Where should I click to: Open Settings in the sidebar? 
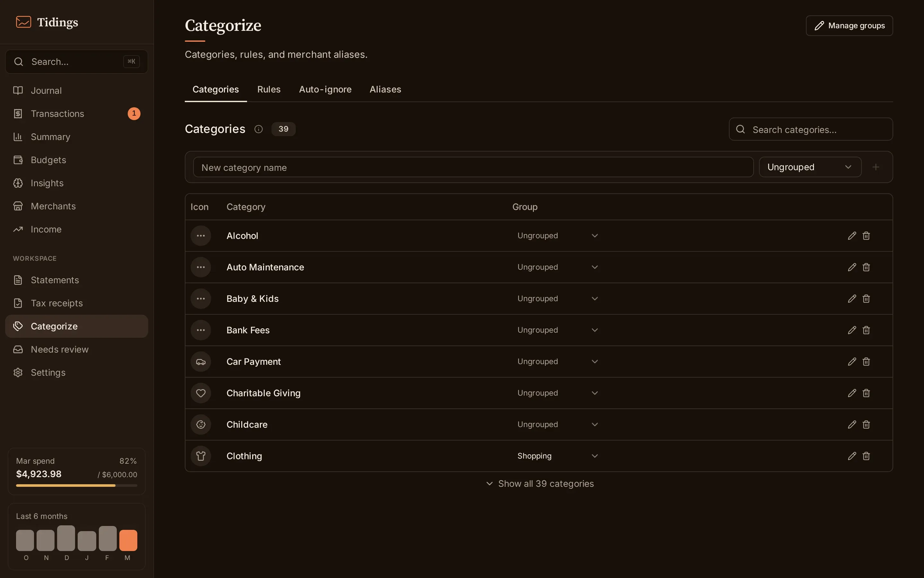pyautogui.click(x=76, y=373)
